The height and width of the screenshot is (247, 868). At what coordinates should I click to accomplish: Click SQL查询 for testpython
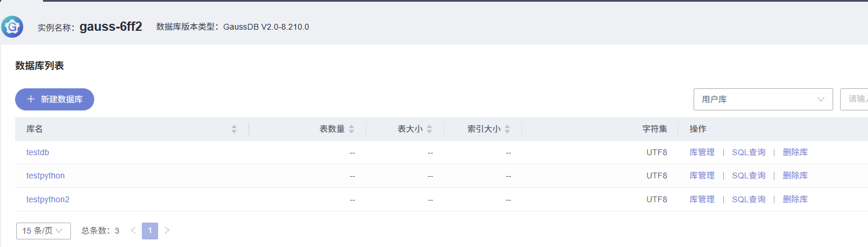[749, 176]
